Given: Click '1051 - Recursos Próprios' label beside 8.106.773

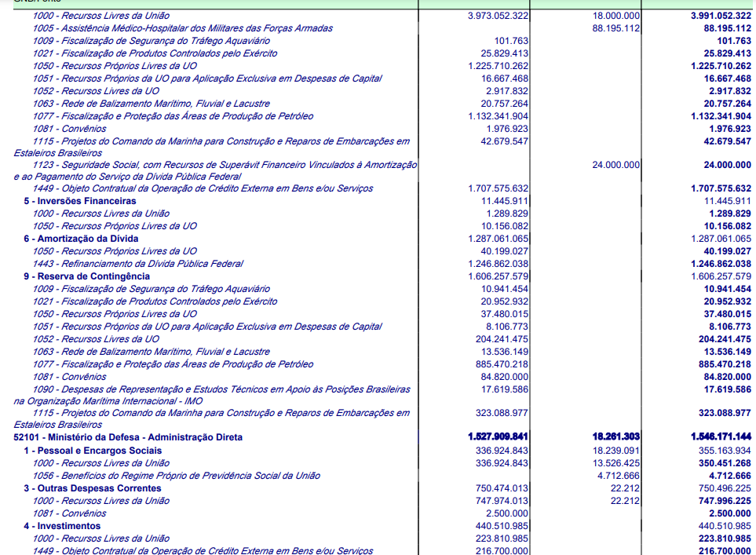Looking at the screenshot, I should coord(207,327).
